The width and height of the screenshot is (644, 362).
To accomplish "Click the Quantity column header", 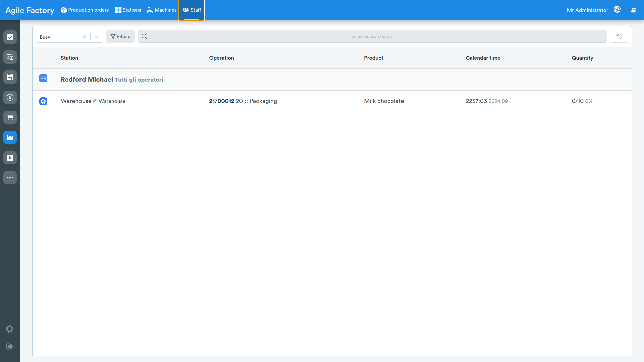I will click(x=582, y=58).
